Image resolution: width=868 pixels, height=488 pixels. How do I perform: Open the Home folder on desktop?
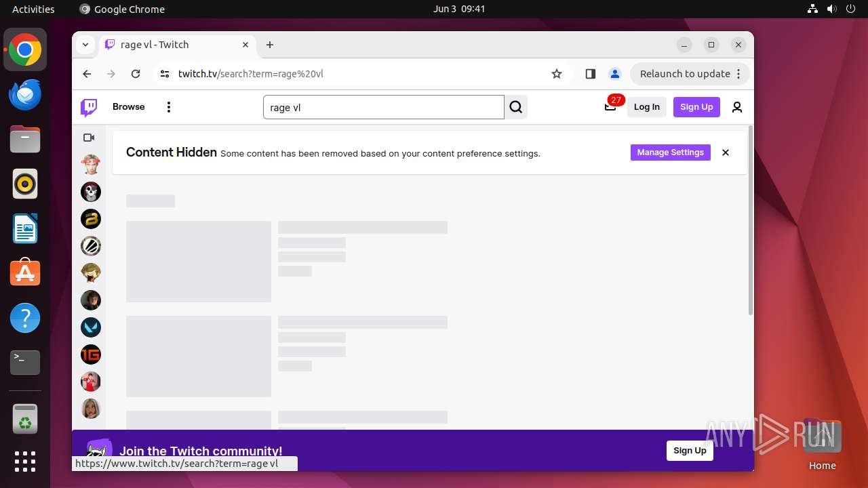click(x=822, y=445)
